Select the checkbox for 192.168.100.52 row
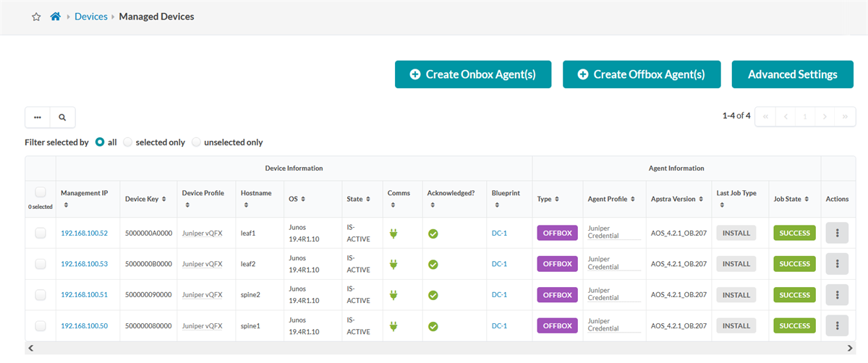The width and height of the screenshot is (868, 363). click(x=41, y=233)
